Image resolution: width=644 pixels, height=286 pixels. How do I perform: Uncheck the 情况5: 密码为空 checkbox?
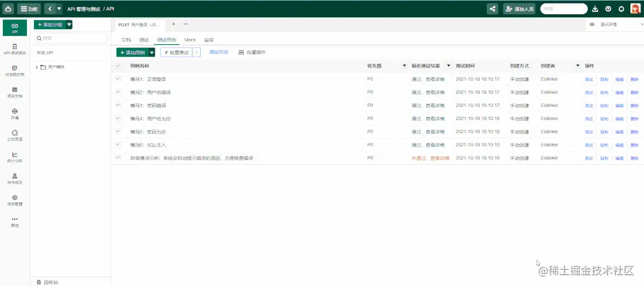(118, 131)
